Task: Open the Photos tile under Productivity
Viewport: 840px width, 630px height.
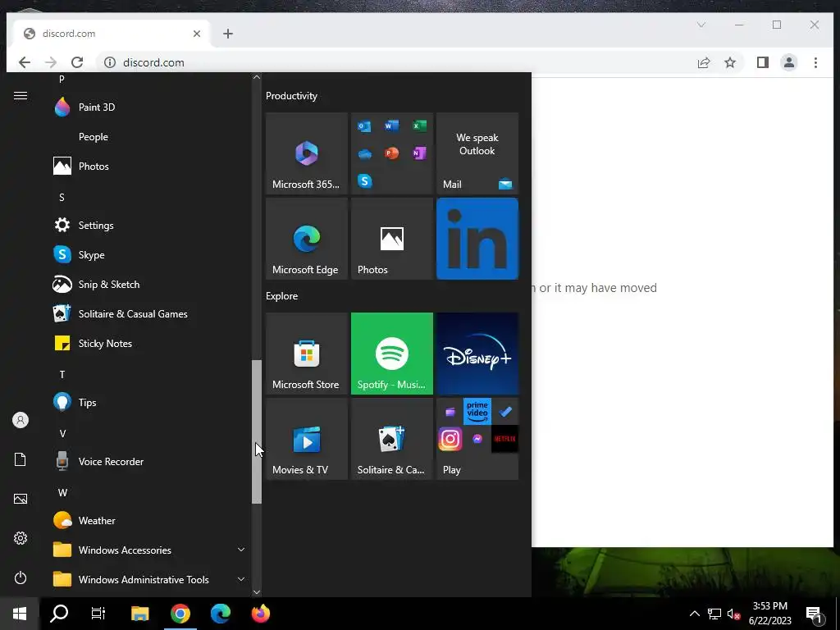Action: [x=391, y=239]
